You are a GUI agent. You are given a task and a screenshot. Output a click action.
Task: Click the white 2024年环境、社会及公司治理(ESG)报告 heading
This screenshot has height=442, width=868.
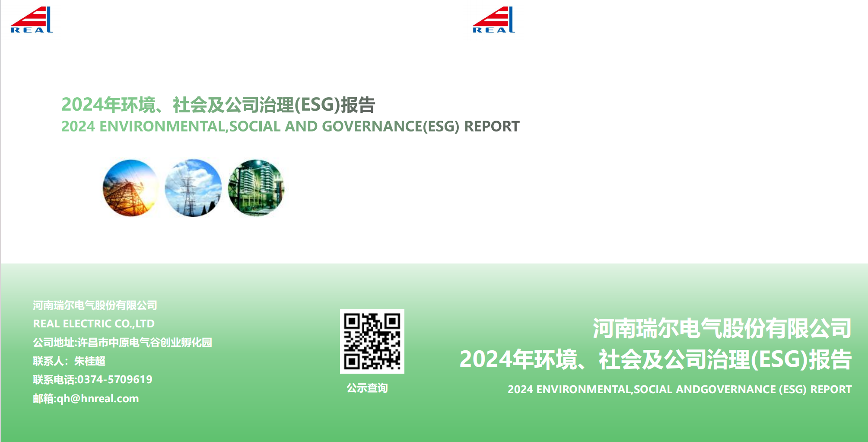[655, 359]
